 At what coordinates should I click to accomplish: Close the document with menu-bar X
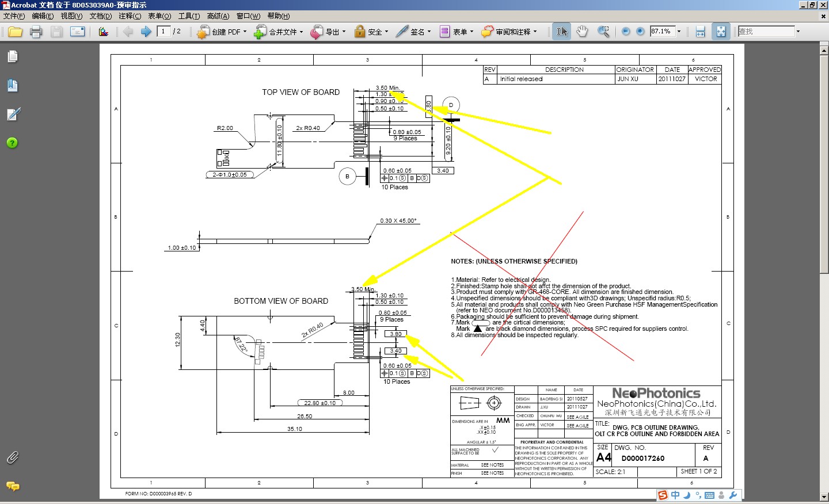click(x=823, y=16)
